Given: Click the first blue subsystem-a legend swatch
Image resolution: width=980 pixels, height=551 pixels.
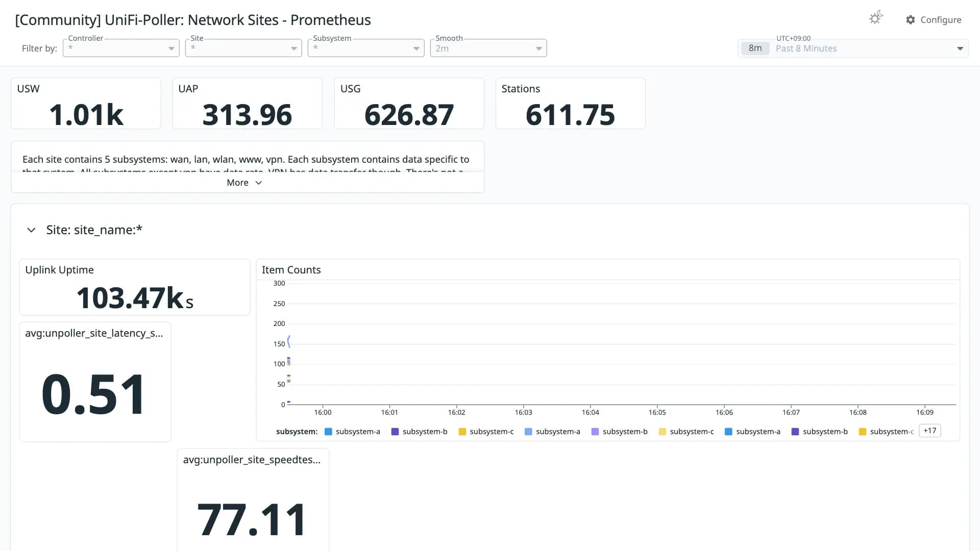Looking at the screenshot, I should pyautogui.click(x=328, y=432).
